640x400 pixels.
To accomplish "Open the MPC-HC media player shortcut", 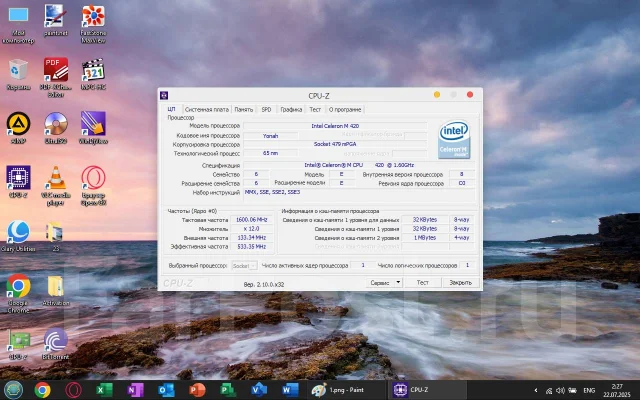I will tap(93, 74).
